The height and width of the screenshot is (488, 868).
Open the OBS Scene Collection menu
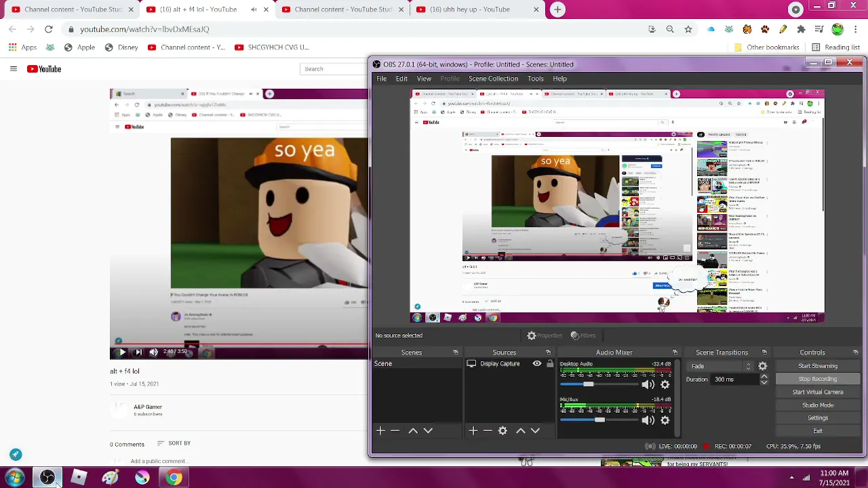493,79
